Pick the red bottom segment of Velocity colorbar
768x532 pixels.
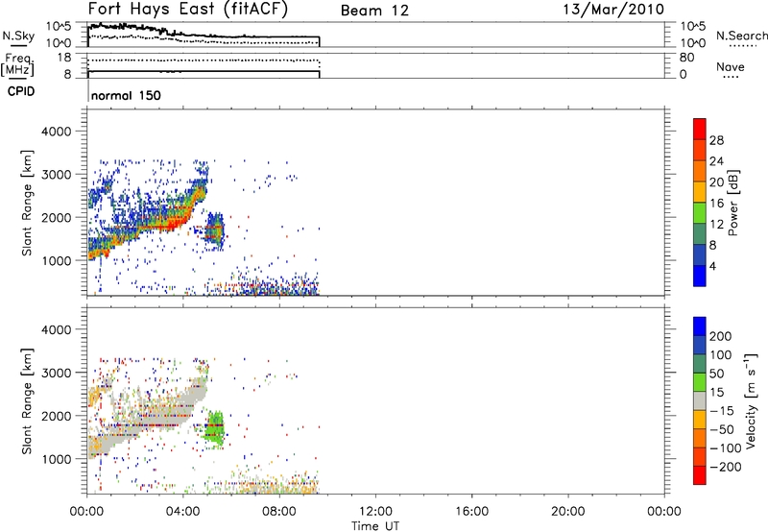pyautogui.click(x=700, y=475)
